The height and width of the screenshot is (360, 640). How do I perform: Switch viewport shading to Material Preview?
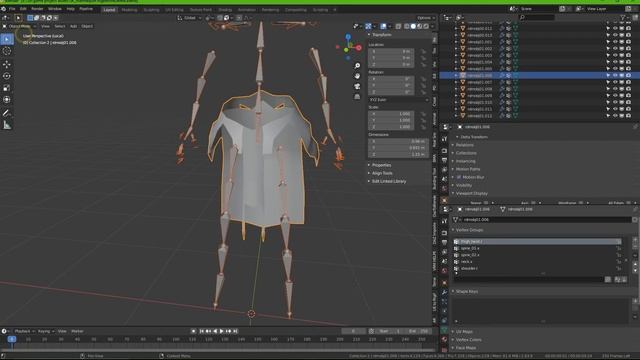pyautogui.click(x=420, y=26)
